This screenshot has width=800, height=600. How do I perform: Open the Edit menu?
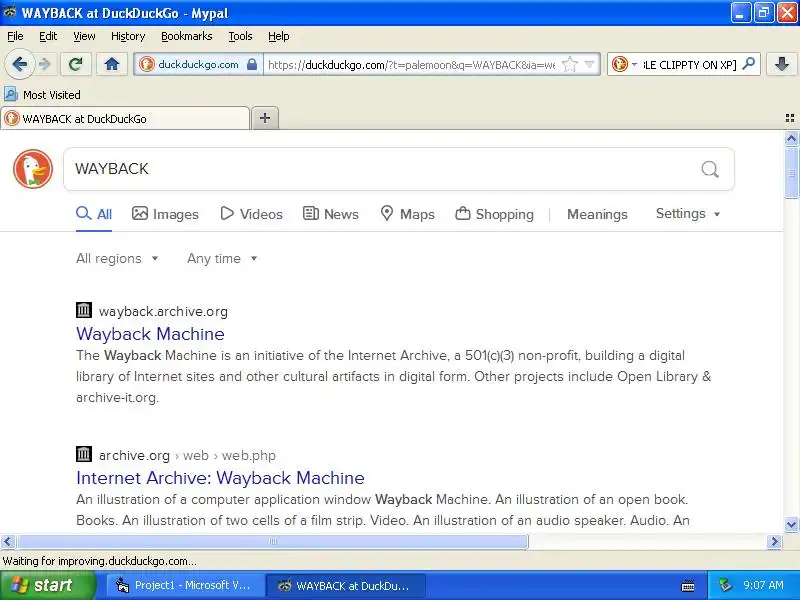[x=48, y=36]
